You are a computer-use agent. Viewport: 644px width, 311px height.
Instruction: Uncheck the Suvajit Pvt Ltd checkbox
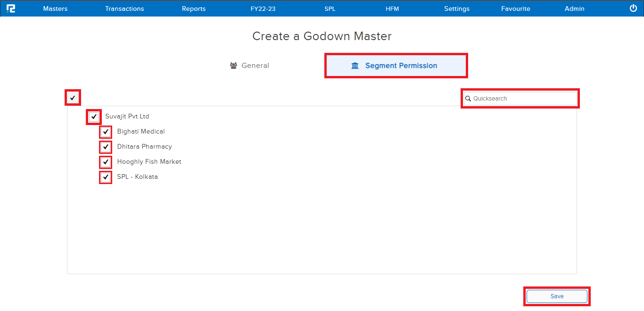coord(94,117)
